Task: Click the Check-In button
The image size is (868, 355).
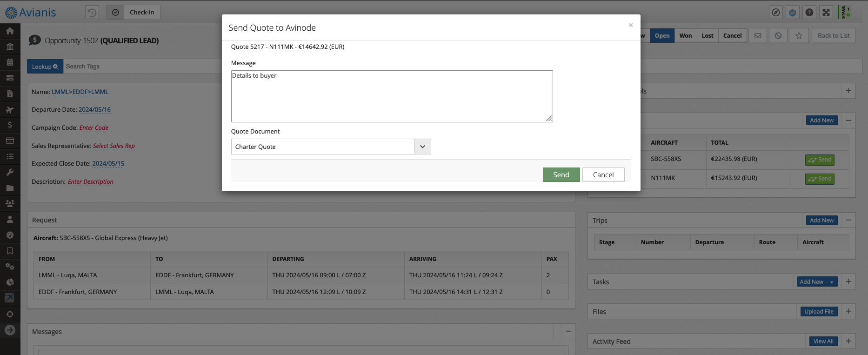Action: [x=133, y=12]
